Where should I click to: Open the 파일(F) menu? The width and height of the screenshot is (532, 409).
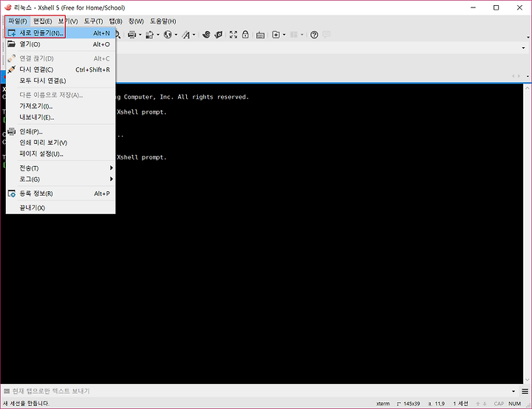coord(18,21)
